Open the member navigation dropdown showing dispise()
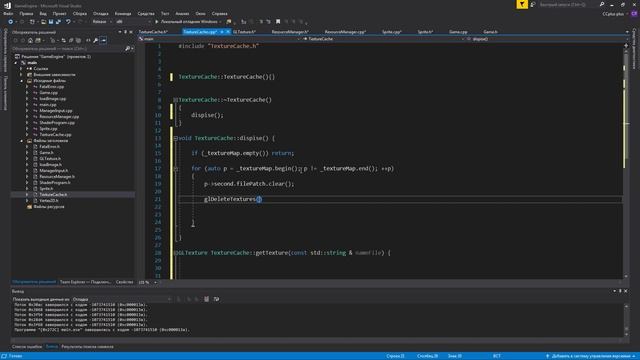This screenshot has height=360, width=640. [x=546, y=39]
